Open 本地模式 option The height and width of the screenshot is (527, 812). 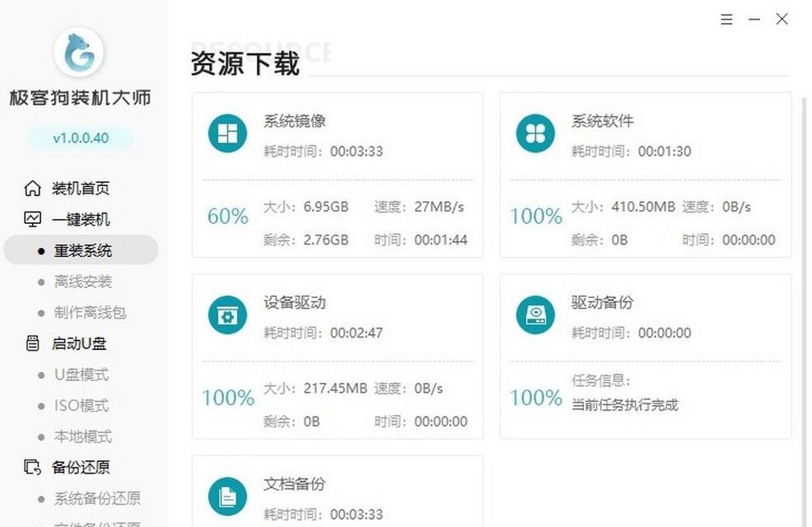(x=82, y=436)
